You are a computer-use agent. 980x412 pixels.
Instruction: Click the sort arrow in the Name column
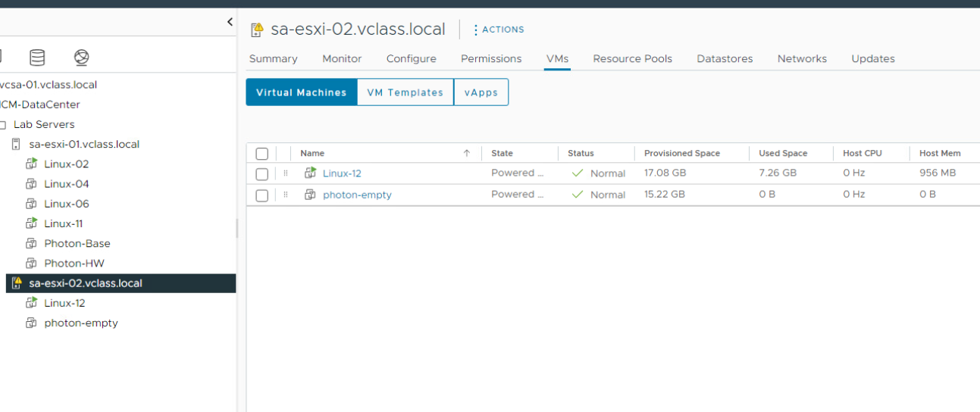click(467, 153)
